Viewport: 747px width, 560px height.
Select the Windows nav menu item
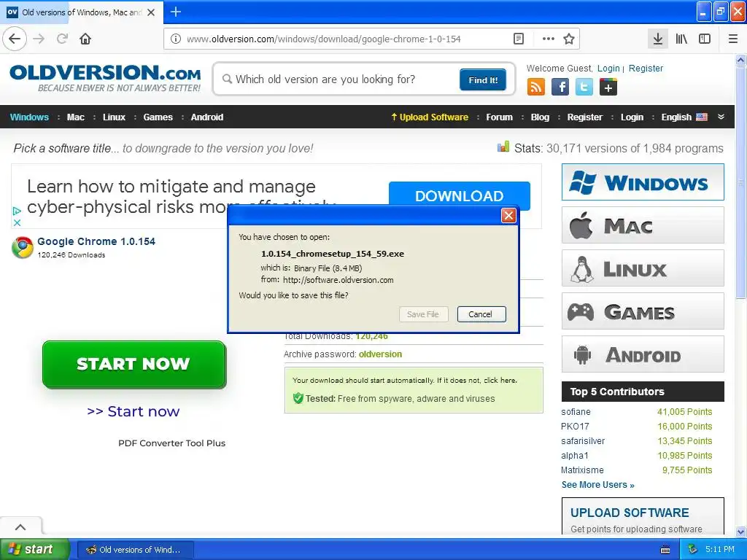(x=29, y=117)
